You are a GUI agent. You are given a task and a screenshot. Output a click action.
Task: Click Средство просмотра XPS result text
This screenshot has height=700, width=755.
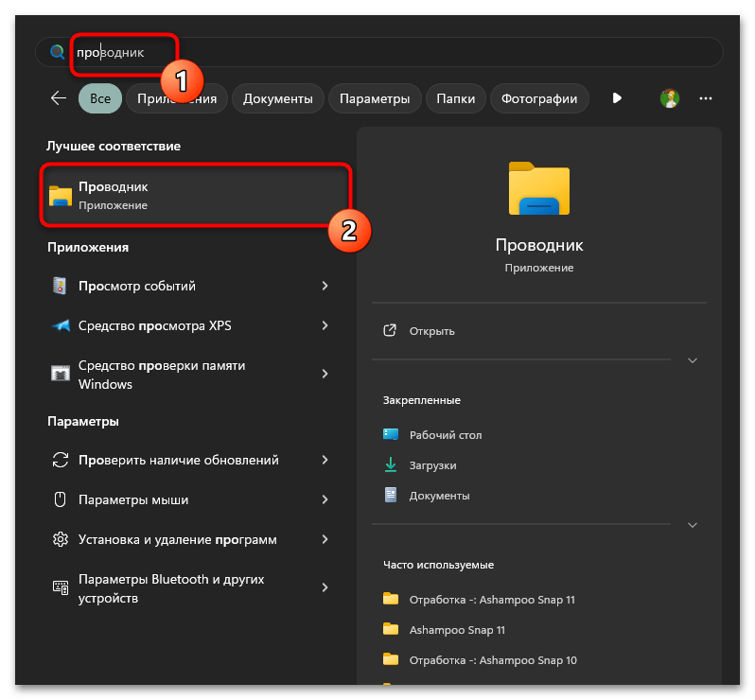154,326
